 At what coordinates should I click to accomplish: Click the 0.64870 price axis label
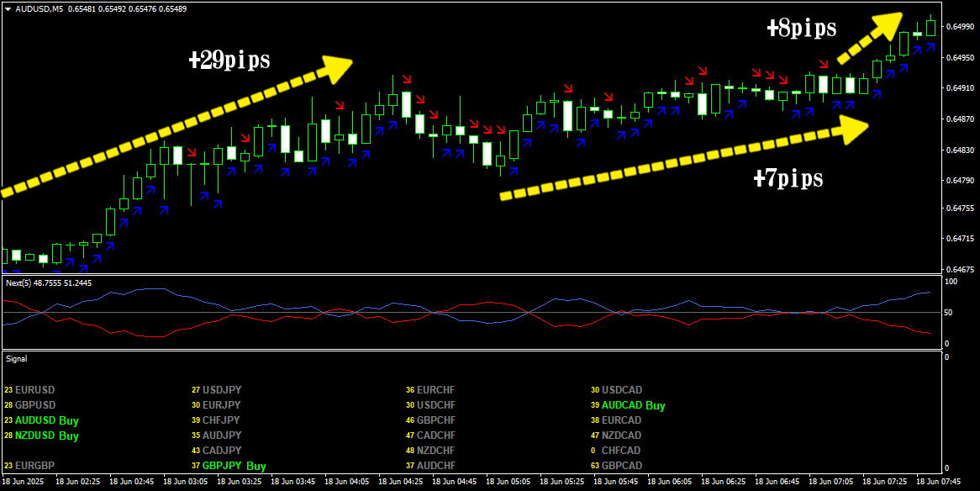[x=959, y=119]
